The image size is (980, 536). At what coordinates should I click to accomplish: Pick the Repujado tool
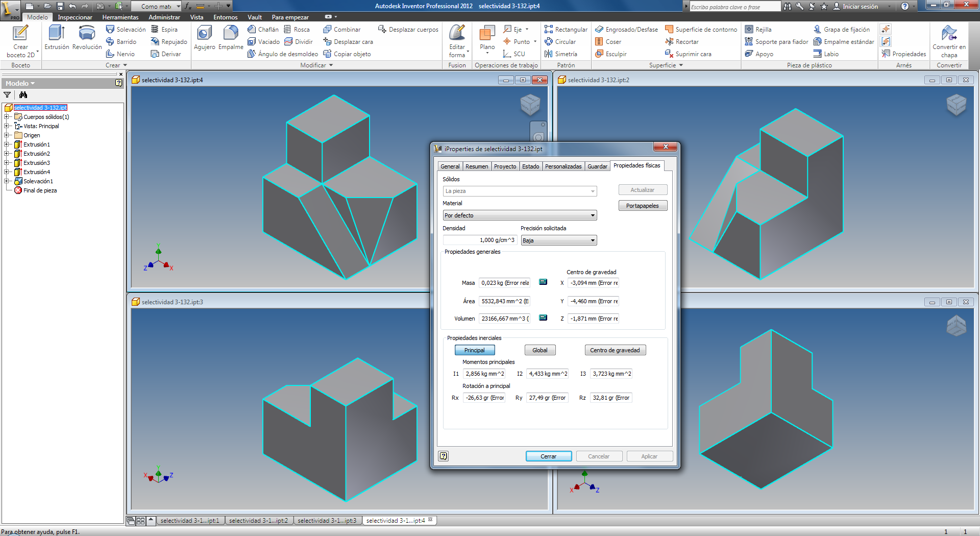click(x=169, y=42)
